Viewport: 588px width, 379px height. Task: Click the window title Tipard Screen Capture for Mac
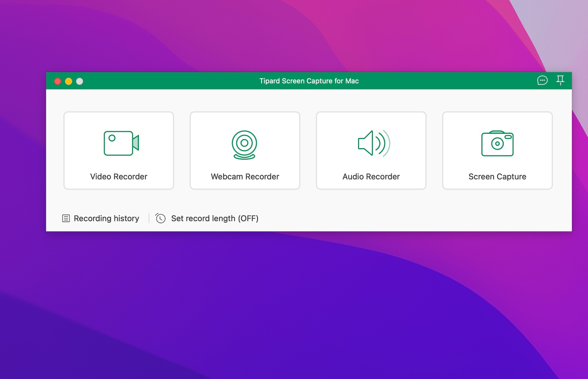click(309, 81)
